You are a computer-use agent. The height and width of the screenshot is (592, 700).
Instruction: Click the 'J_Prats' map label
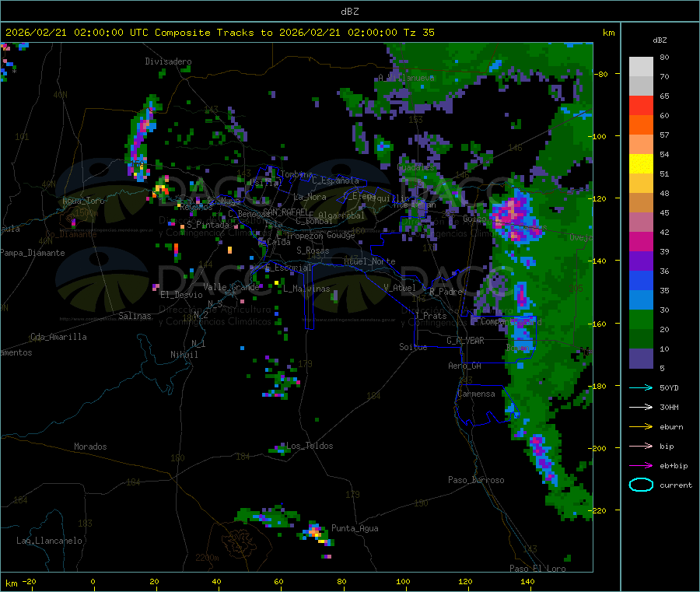coord(430,316)
